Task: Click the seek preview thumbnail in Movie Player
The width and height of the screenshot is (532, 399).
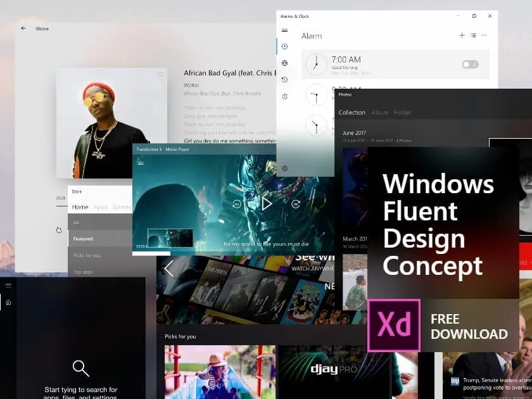Action: [x=170, y=238]
